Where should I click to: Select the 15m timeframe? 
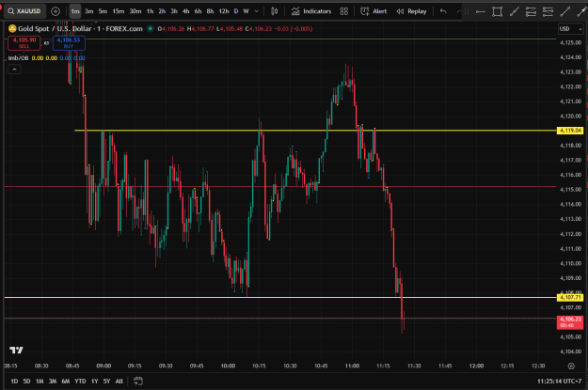[119, 11]
